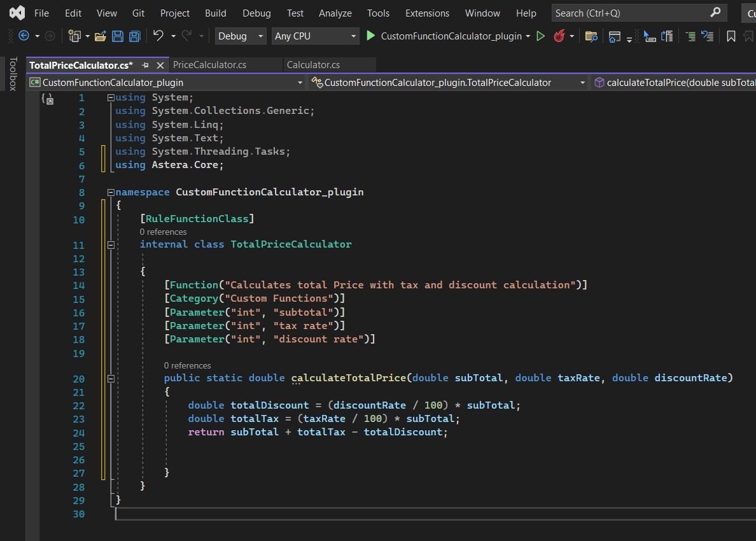Screen dimensions: 756x541
Task: Click the Hot Reload flame icon
Action: point(559,36)
